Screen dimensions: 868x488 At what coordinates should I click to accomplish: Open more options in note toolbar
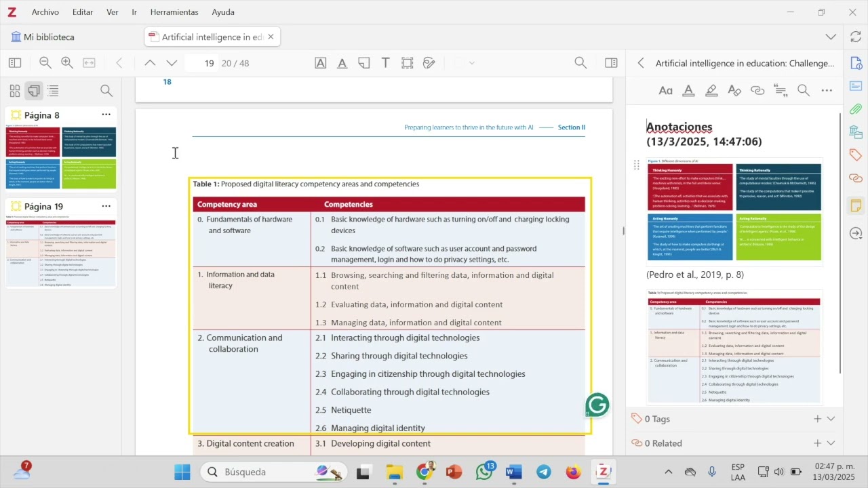pyautogui.click(x=826, y=90)
